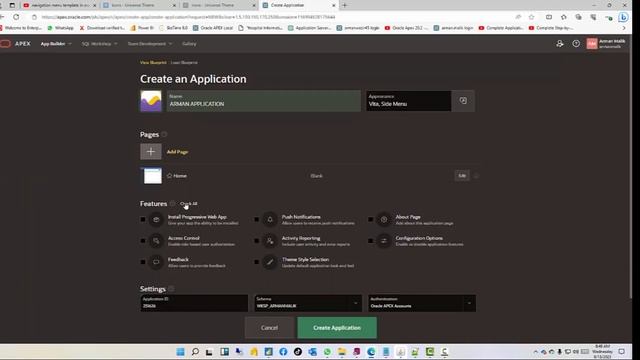The image size is (640, 360).
Task: Enable Access Control checkbox
Action: (143, 241)
